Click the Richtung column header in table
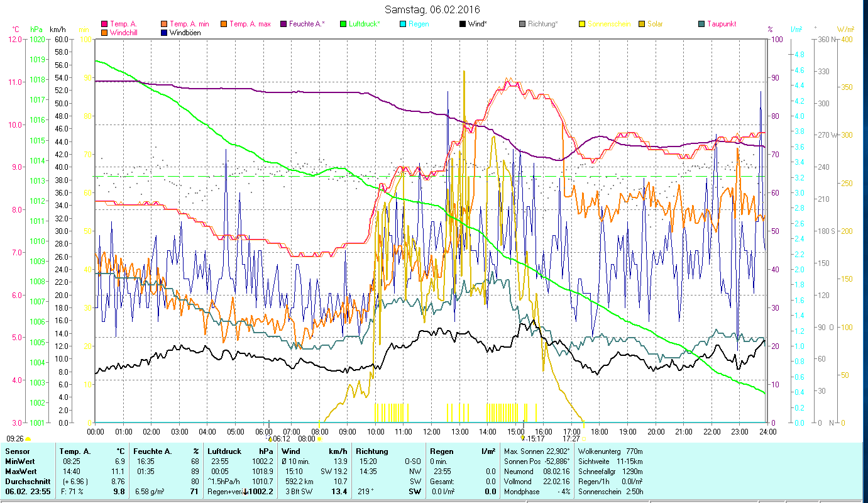 (x=372, y=451)
